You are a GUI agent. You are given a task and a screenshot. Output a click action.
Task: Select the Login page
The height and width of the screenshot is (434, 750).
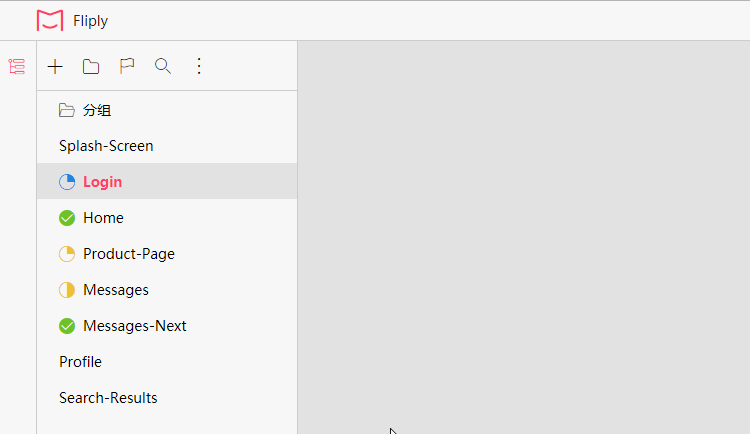click(x=167, y=181)
